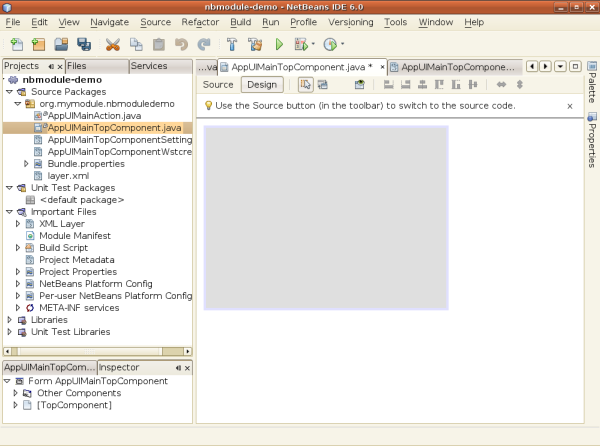Select the second AppUIMainTopCompone... editor tab

(455, 67)
